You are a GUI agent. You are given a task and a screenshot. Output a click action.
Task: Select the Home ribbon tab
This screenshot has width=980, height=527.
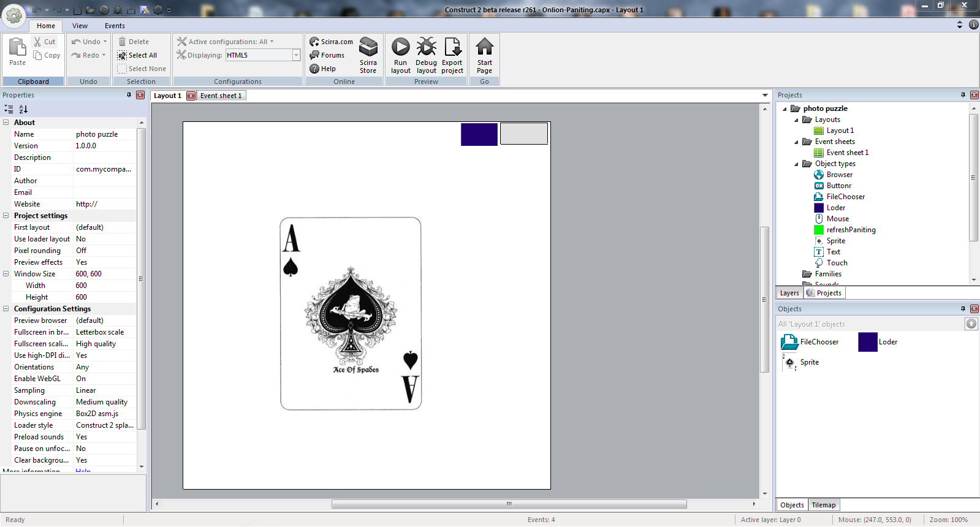(x=46, y=26)
